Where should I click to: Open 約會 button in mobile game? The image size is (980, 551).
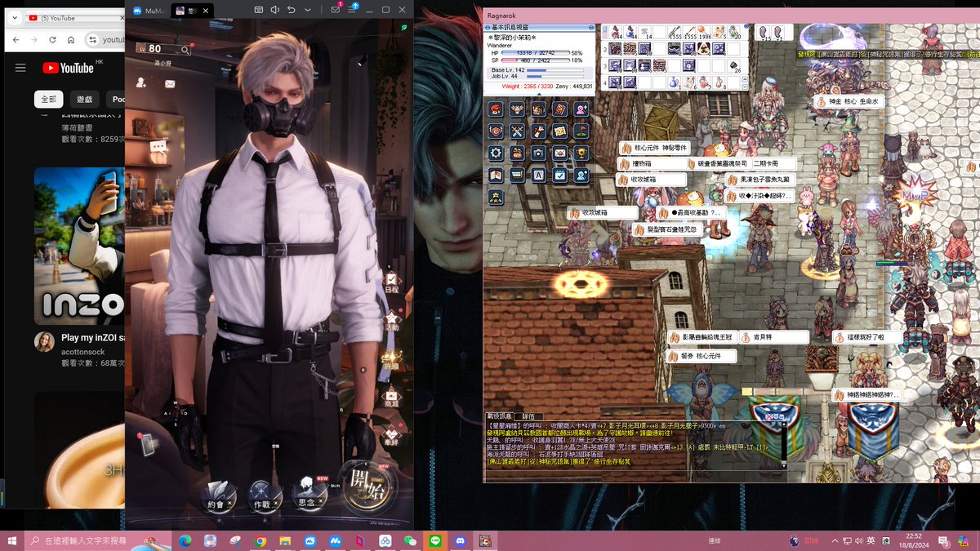pos(219,495)
